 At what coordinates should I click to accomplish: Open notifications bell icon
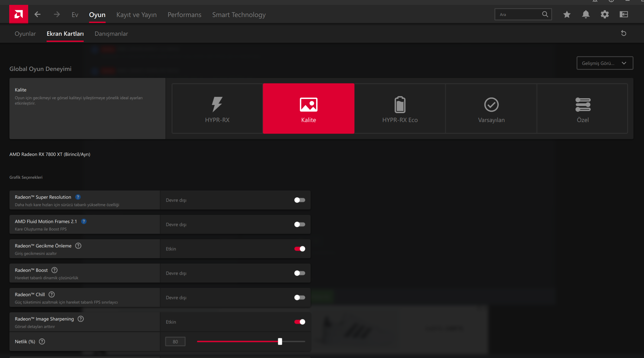pos(586,14)
